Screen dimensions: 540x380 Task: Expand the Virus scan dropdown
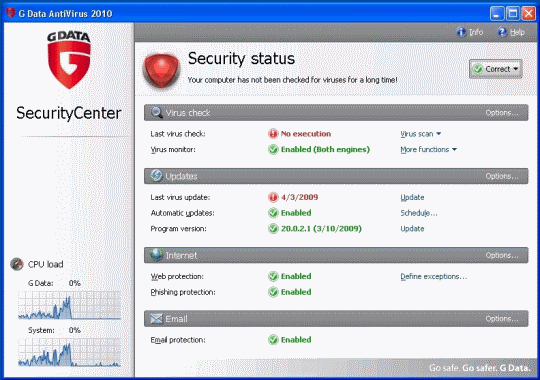point(420,134)
